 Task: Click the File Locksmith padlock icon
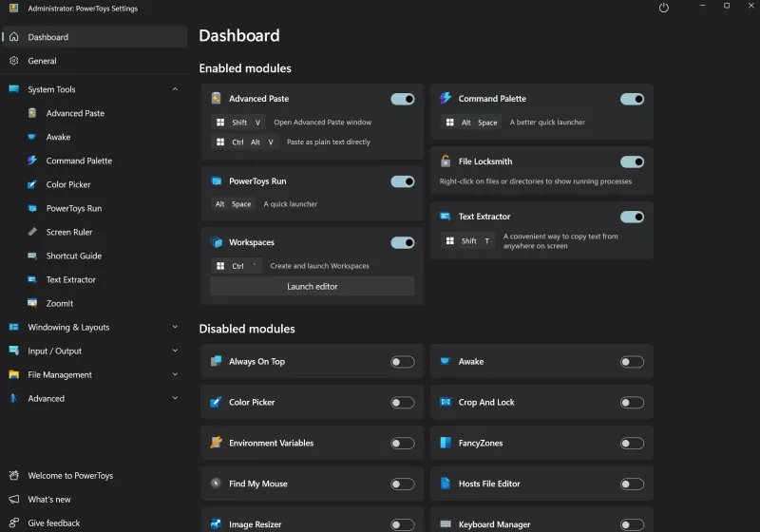[x=446, y=161]
